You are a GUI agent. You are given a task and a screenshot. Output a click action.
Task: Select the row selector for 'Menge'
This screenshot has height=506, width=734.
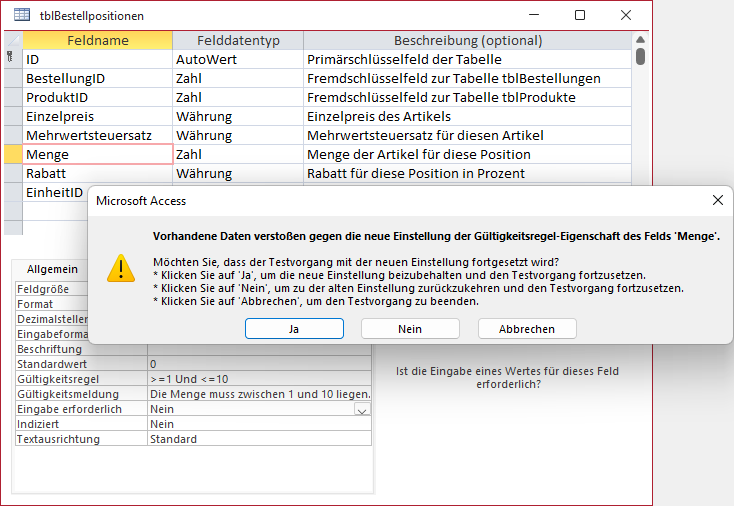pos(12,155)
